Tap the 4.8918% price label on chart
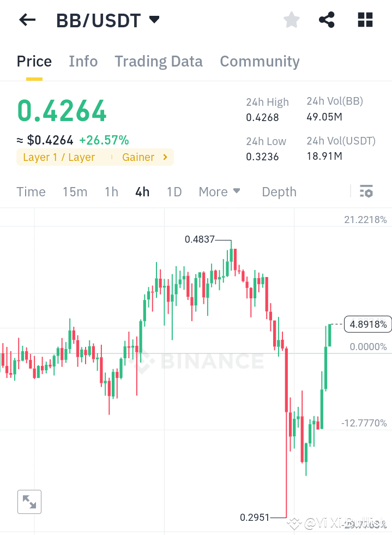This screenshot has width=392, height=535. tap(367, 324)
